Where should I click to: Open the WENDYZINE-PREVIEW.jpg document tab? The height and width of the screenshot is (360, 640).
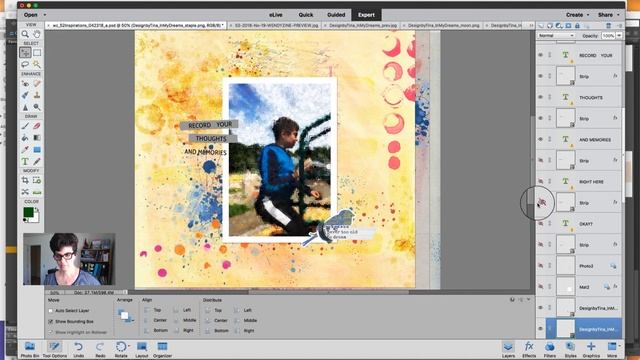point(275,25)
